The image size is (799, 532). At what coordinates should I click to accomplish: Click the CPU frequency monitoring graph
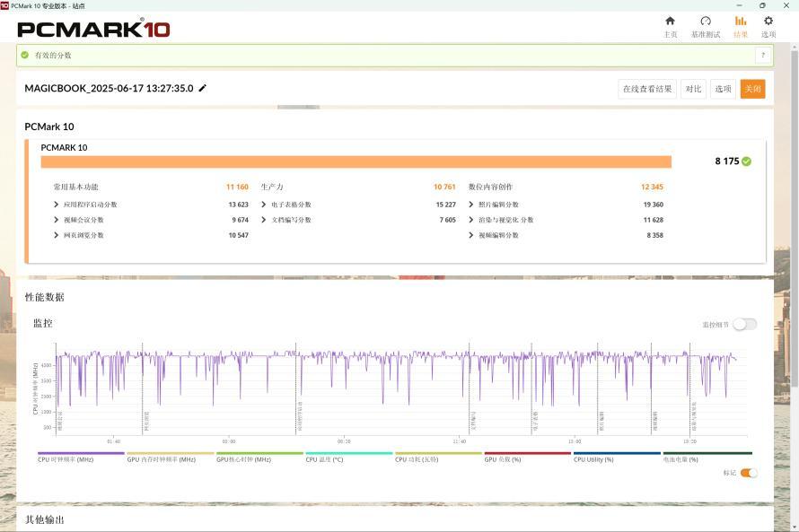pyautogui.click(x=401, y=389)
